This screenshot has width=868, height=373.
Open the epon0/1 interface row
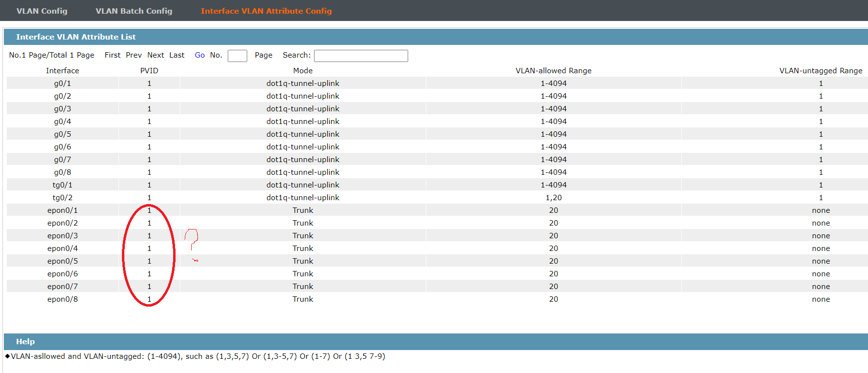(x=437, y=210)
